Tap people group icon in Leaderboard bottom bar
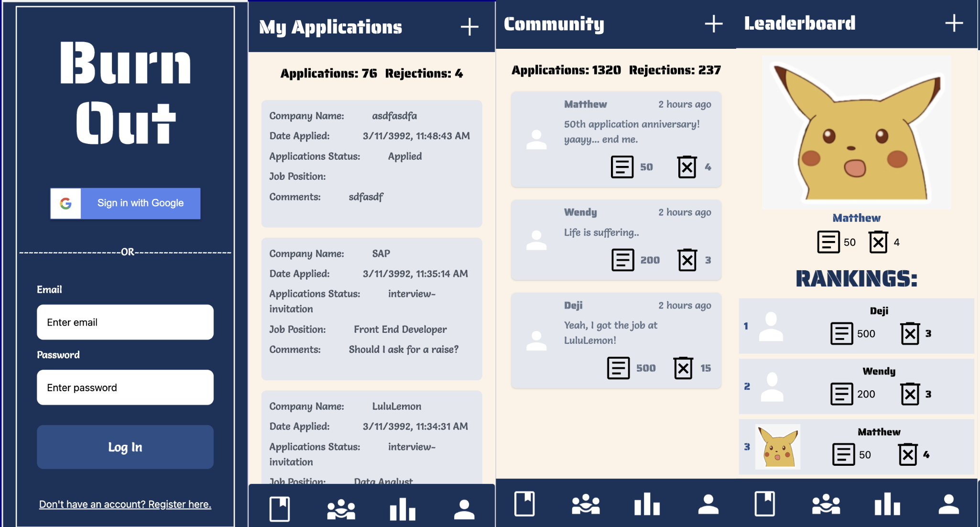 (x=826, y=504)
